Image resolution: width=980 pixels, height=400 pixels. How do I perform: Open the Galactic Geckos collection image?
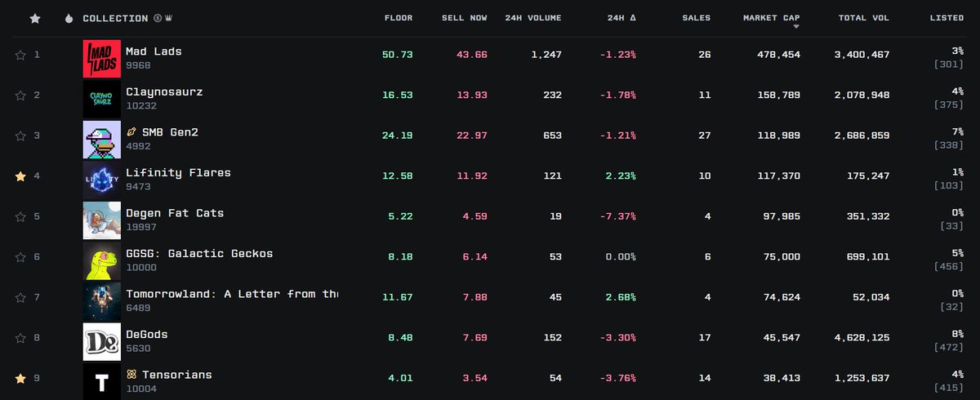102,260
